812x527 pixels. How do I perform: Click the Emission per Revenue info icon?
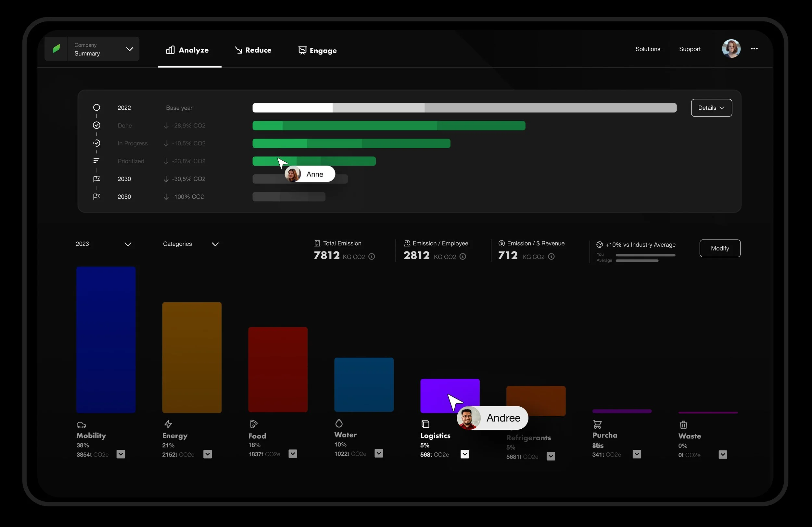pyautogui.click(x=551, y=256)
